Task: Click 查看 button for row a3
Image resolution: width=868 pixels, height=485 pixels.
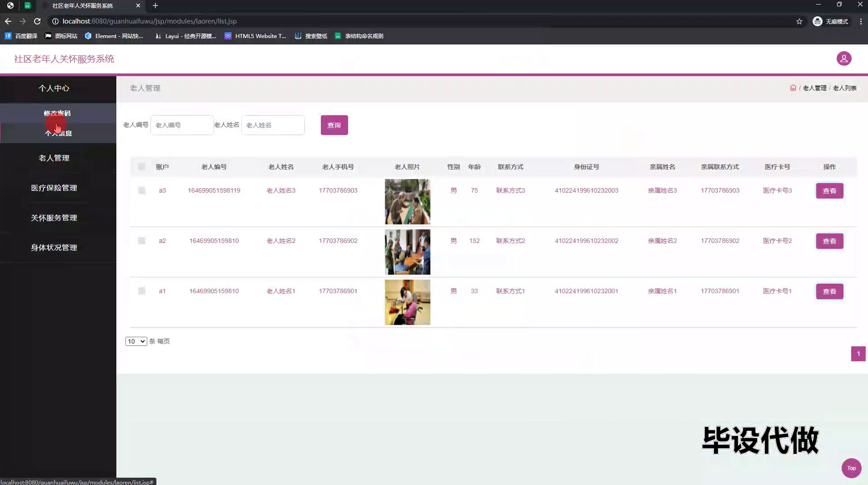Action: point(829,191)
